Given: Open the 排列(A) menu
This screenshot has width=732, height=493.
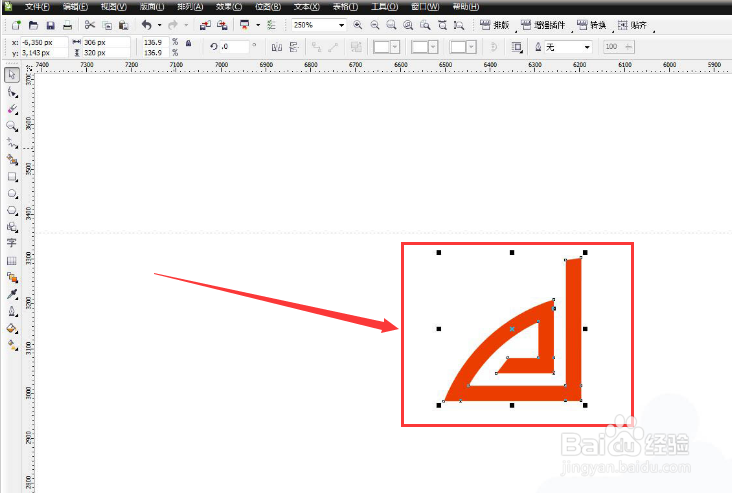Looking at the screenshot, I should (x=190, y=7).
